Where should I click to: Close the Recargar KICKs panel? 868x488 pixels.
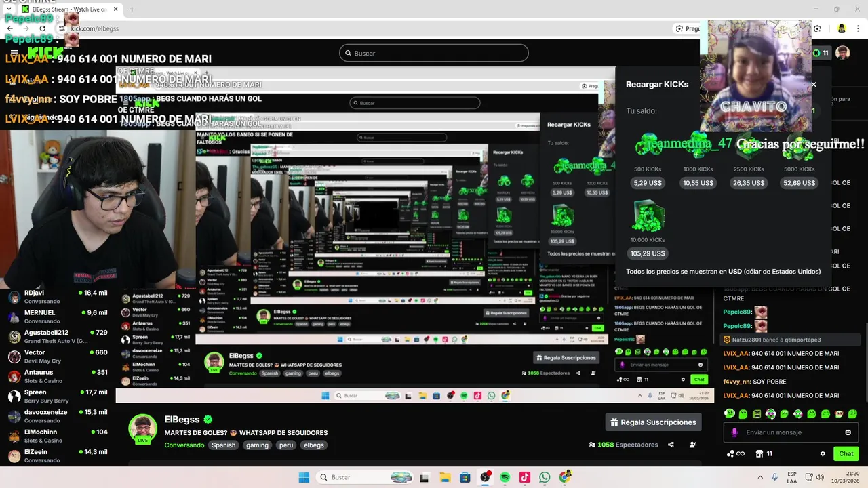coord(814,85)
